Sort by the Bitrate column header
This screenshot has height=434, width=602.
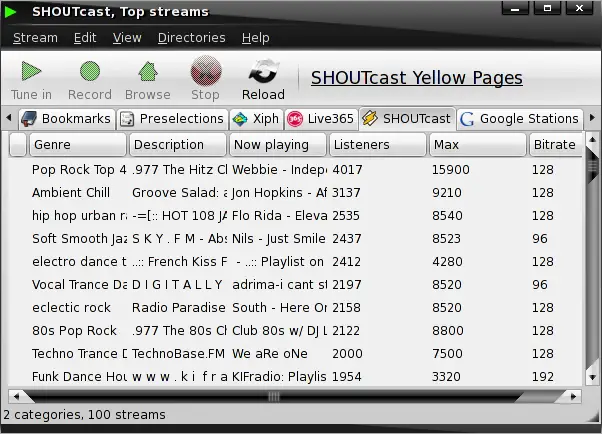[556, 145]
